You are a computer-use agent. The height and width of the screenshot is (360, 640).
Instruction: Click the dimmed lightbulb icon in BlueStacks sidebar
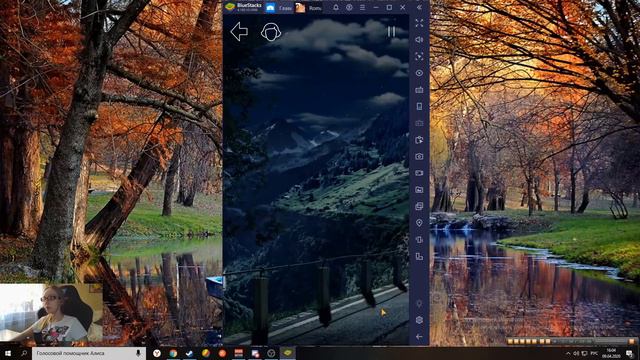419,304
